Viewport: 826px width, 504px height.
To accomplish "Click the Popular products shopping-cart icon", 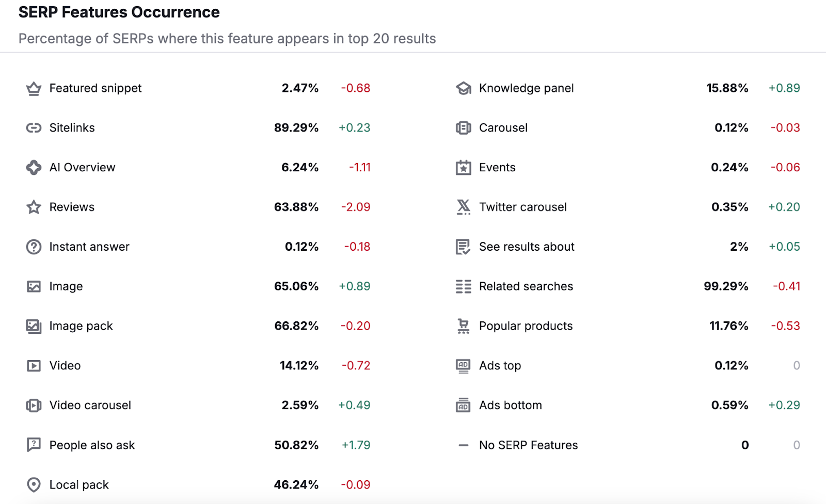I will (463, 326).
